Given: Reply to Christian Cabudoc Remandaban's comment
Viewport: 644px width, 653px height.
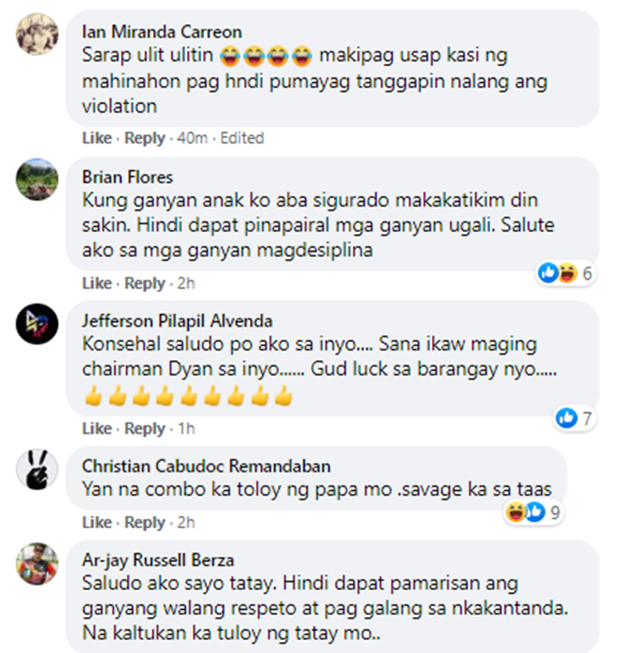Looking at the screenshot, I should pos(145,522).
